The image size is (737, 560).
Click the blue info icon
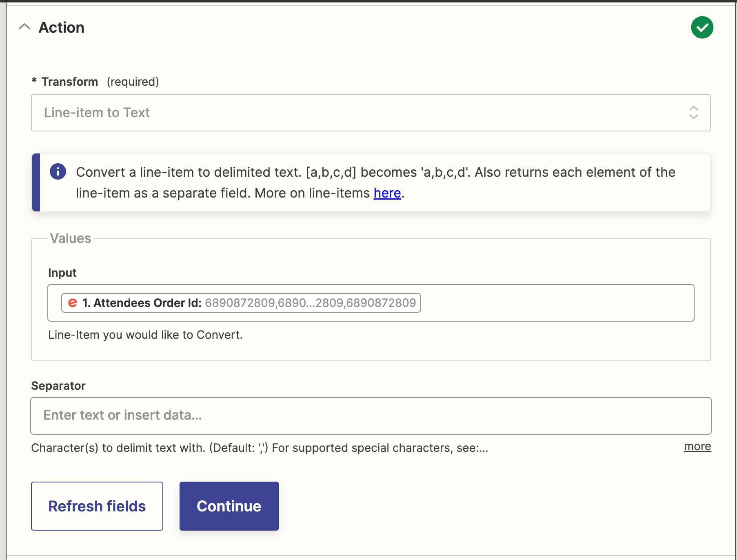click(58, 171)
